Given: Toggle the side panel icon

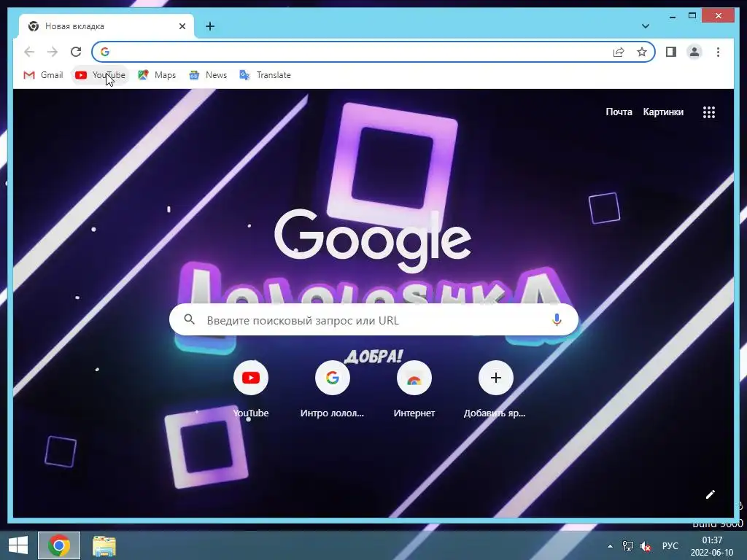Looking at the screenshot, I should (671, 52).
